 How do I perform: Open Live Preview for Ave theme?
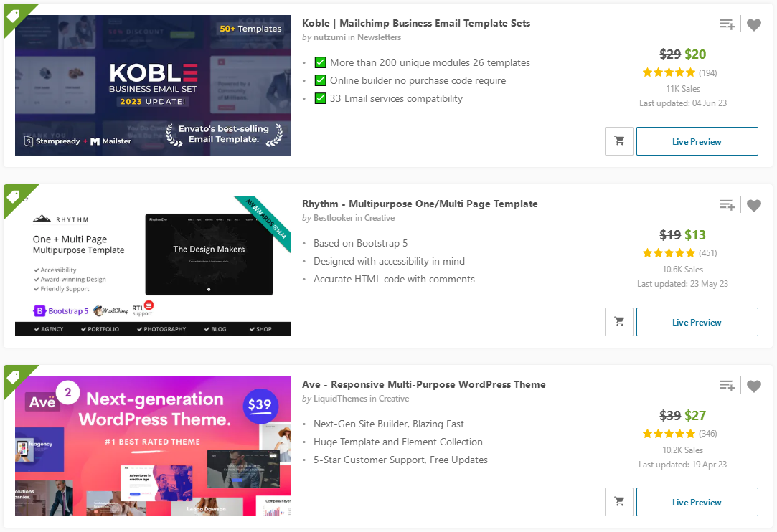[697, 502]
